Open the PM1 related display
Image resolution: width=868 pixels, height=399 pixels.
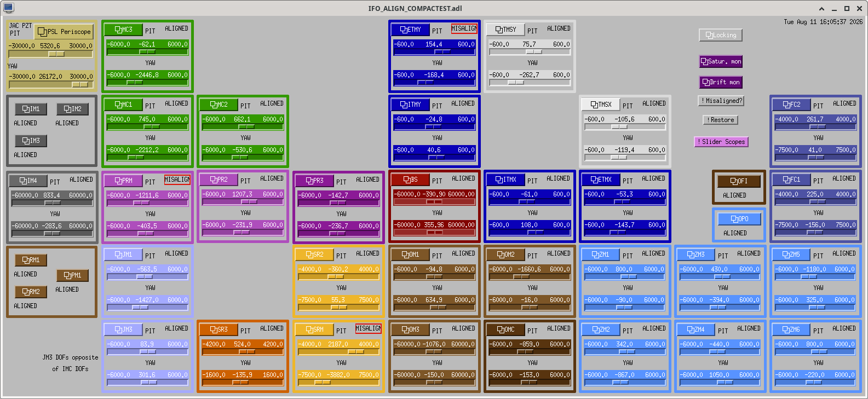tap(72, 275)
